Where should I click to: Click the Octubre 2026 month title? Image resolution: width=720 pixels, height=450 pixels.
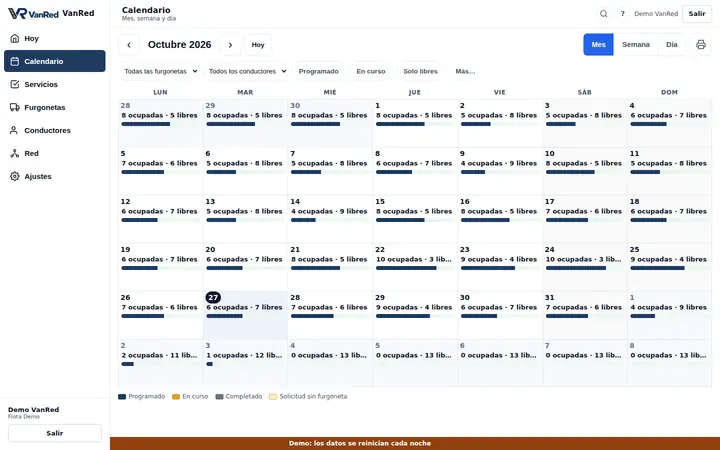180,45
